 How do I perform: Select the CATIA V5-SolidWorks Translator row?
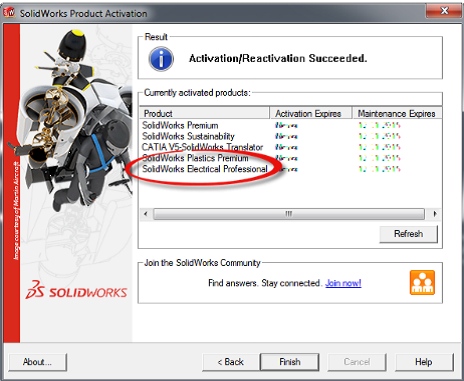(291, 147)
